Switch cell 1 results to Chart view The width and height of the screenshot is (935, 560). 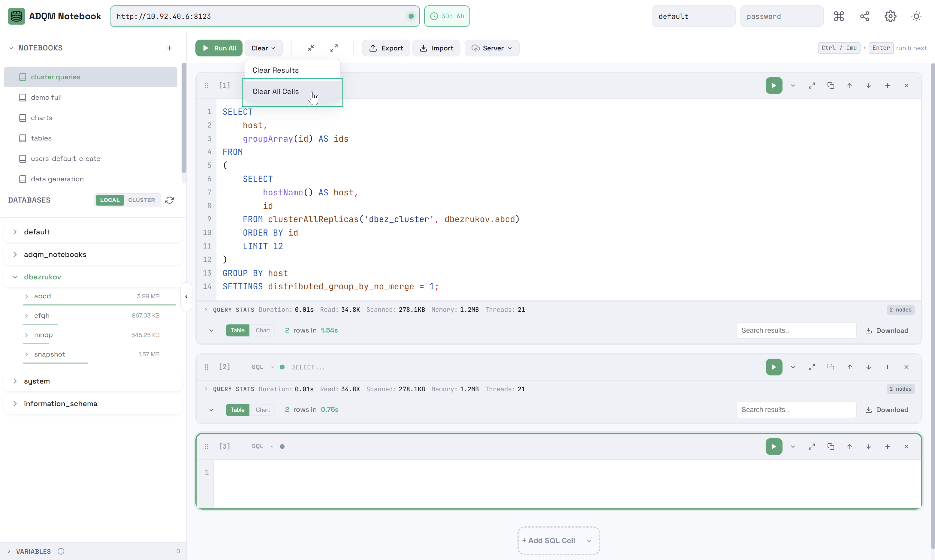[x=263, y=330]
